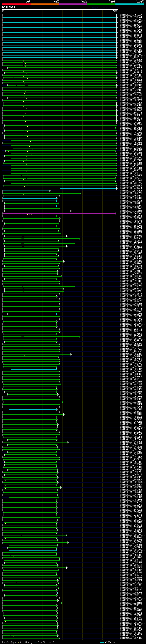Click the purple ~60% identity legend segment

click(x=73, y=4)
